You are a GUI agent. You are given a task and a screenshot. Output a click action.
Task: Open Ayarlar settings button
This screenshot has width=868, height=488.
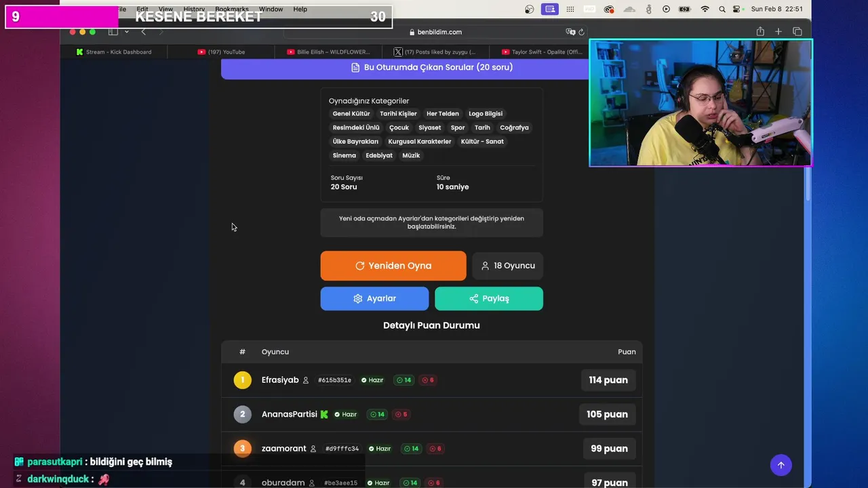coord(374,298)
